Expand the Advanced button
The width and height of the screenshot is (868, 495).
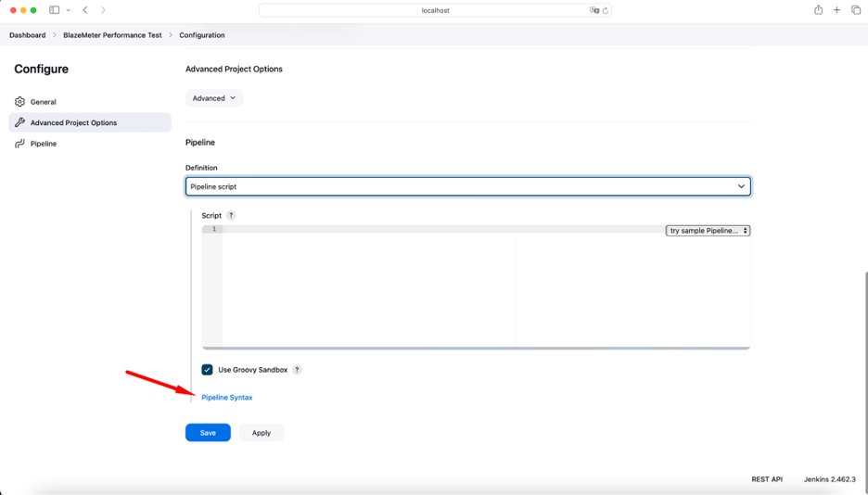214,98
